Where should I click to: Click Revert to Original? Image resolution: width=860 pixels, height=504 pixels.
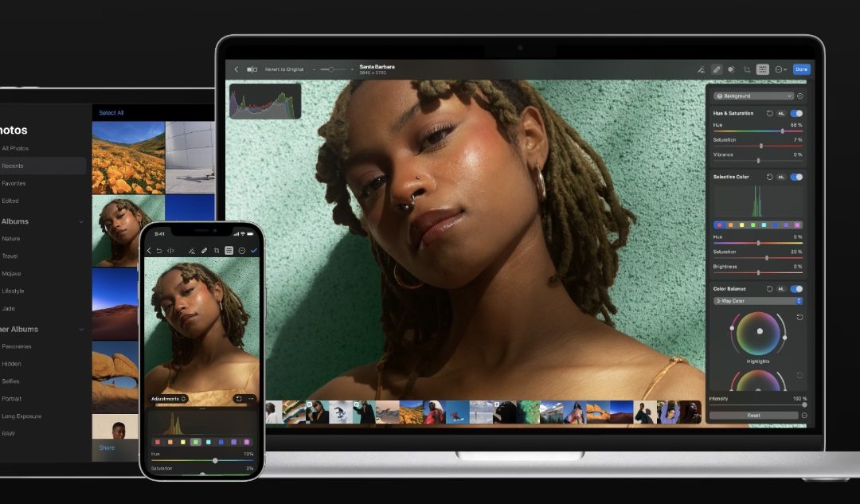tap(284, 69)
